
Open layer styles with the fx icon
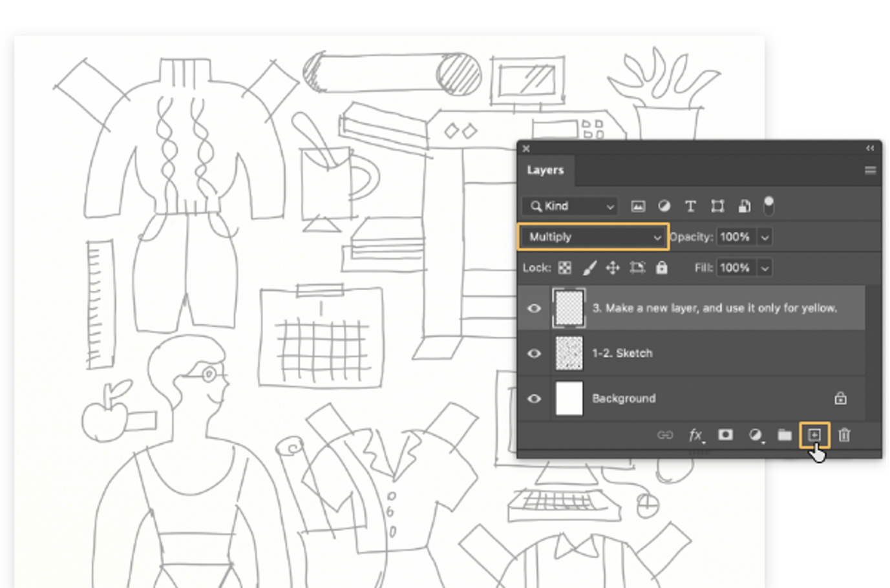695,435
